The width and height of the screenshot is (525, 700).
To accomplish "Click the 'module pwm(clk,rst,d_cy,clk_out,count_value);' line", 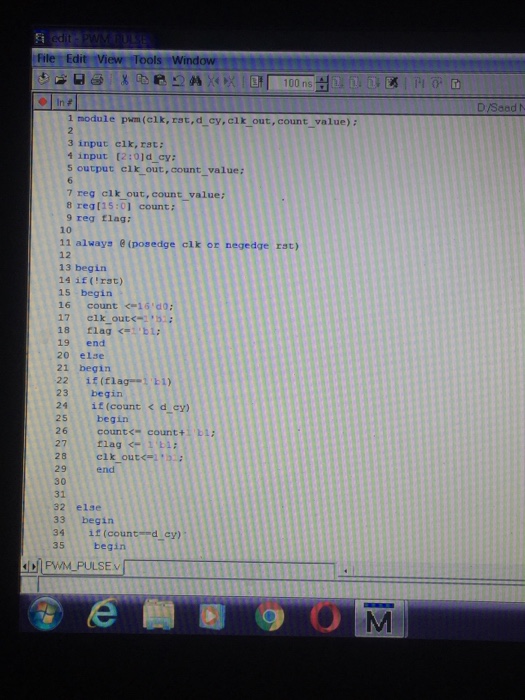I will [x=217, y=120].
